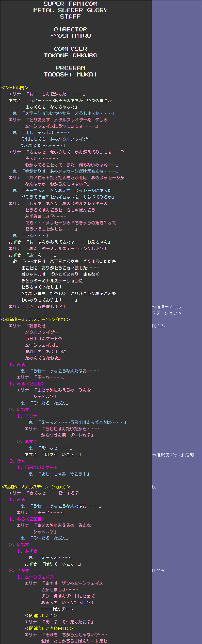Click the line "なんかみえてきたよ………お兄ちゃん"
Viewport: 202px width, 644px height.
(x=68, y=242)
